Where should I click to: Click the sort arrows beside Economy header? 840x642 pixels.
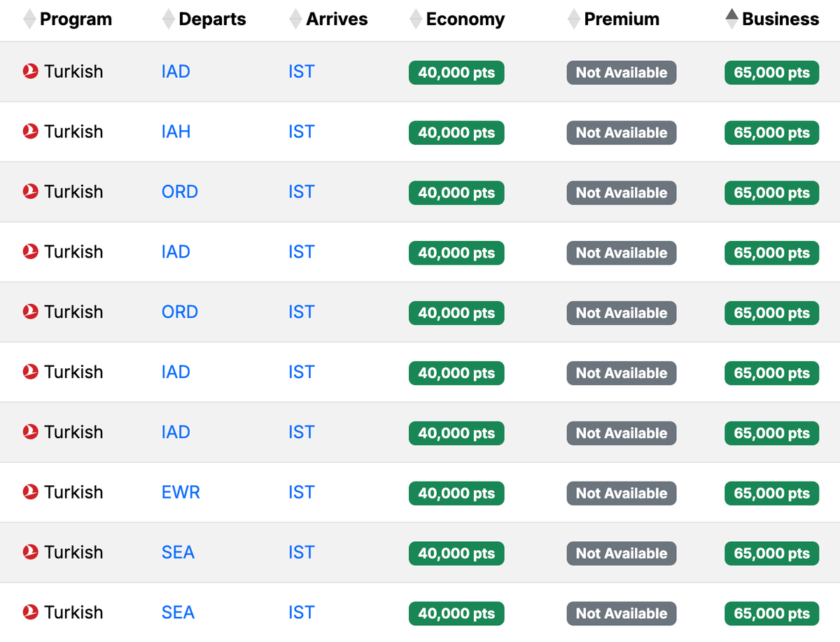coord(416,19)
